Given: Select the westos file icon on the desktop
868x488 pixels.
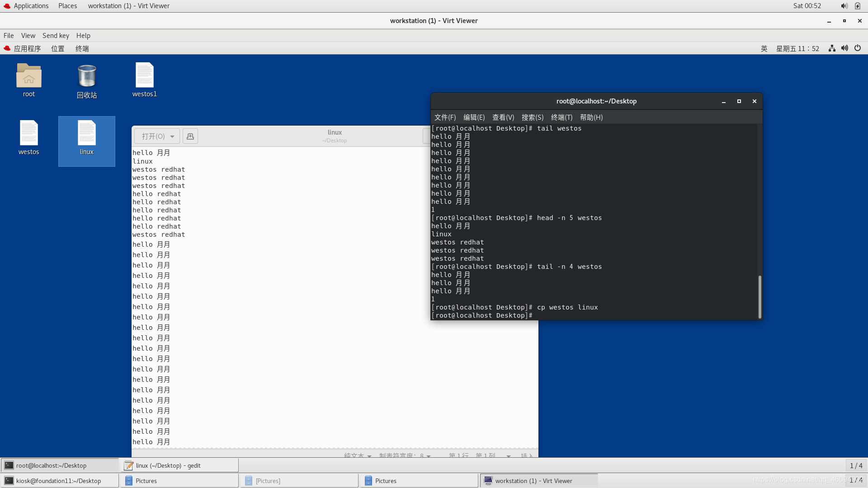Looking at the screenshot, I should coord(29,133).
